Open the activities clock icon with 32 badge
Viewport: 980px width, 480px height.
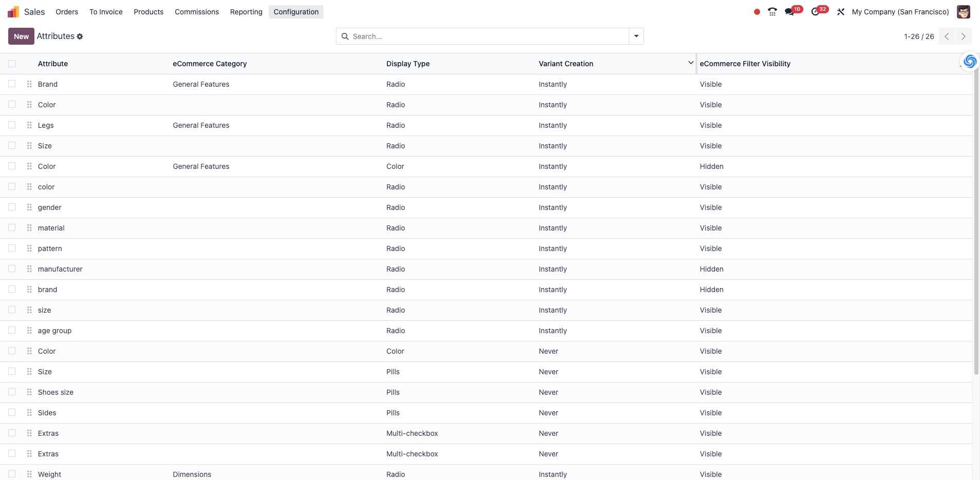815,12
